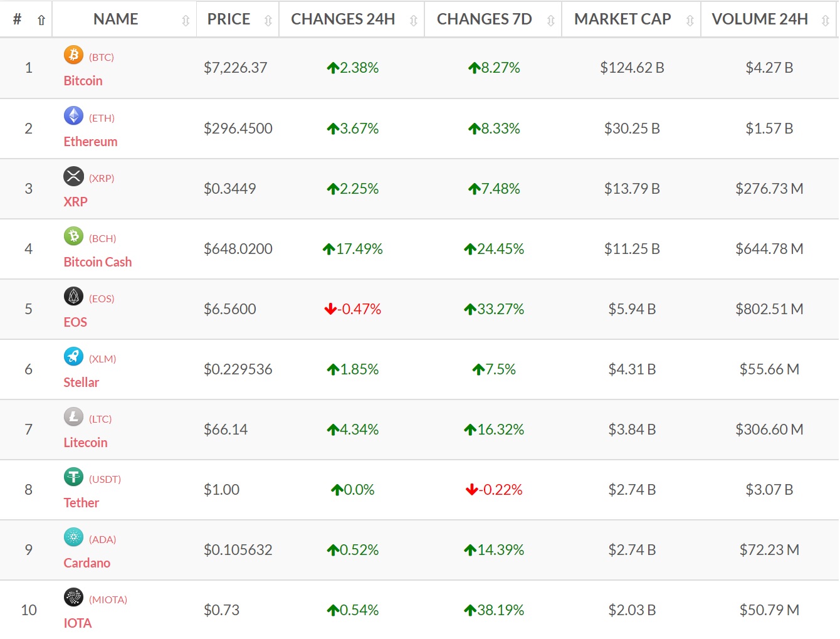The height and width of the screenshot is (639, 840).
Task: Click the (USDT) ticker symbol
Action: coord(105,479)
